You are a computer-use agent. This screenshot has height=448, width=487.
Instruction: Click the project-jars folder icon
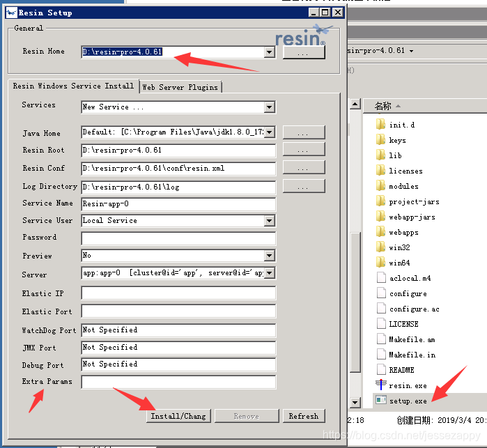[380, 201]
